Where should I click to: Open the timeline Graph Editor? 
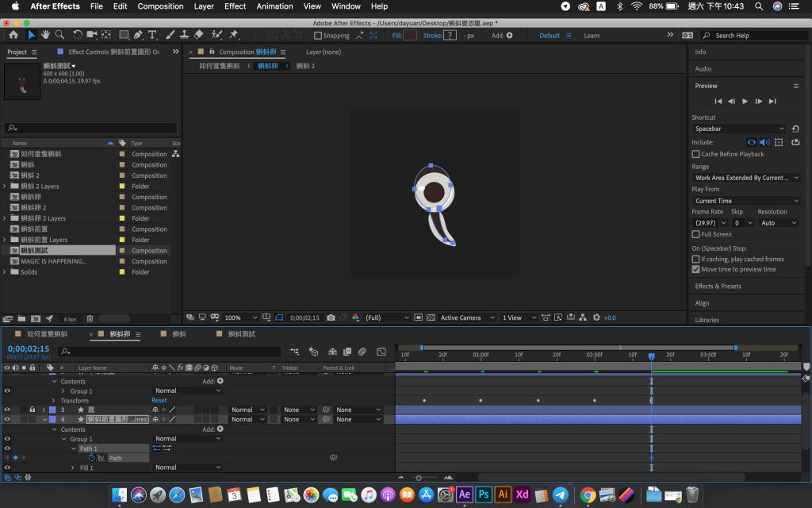coord(381,351)
